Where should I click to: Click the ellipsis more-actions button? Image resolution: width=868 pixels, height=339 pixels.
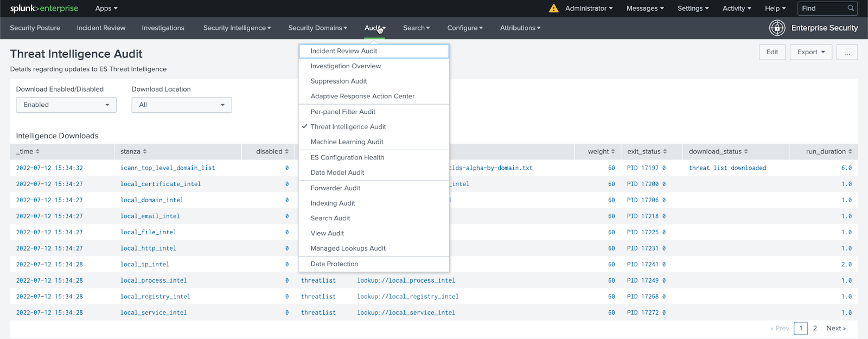pyautogui.click(x=847, y=52)
